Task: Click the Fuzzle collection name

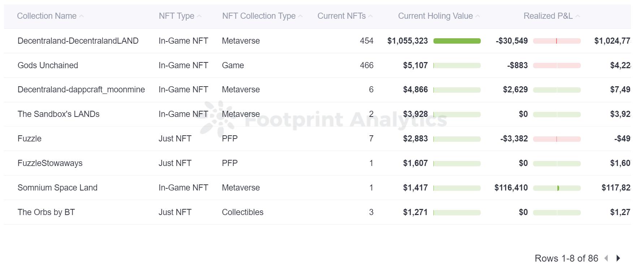Action: point(30,139)
